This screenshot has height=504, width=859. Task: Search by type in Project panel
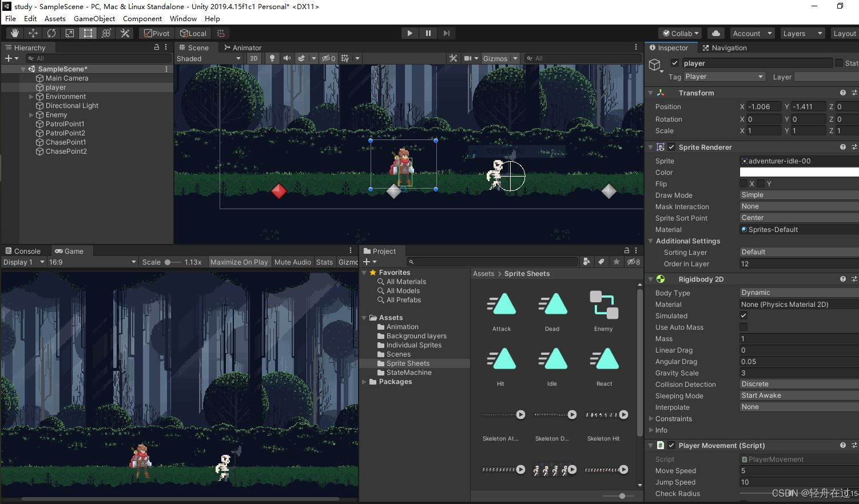[586, 262]
